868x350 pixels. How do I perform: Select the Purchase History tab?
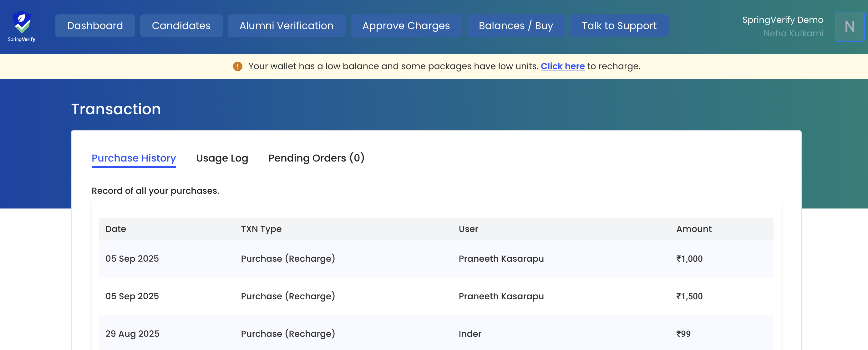click(x=134, y=158)
